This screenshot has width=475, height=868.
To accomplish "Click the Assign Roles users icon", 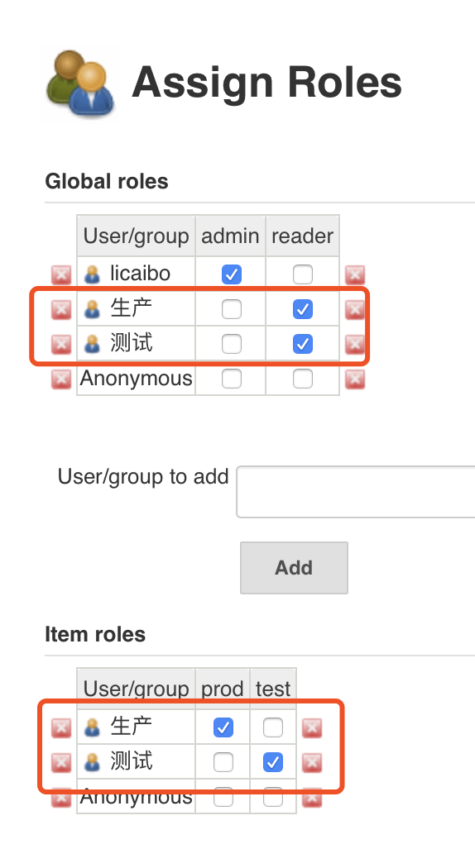I will [81, 83].
